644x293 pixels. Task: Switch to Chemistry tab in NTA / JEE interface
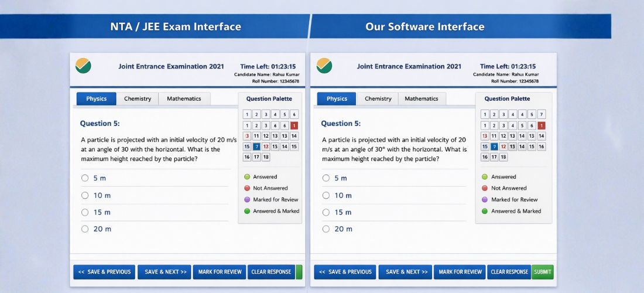(138, 98)
